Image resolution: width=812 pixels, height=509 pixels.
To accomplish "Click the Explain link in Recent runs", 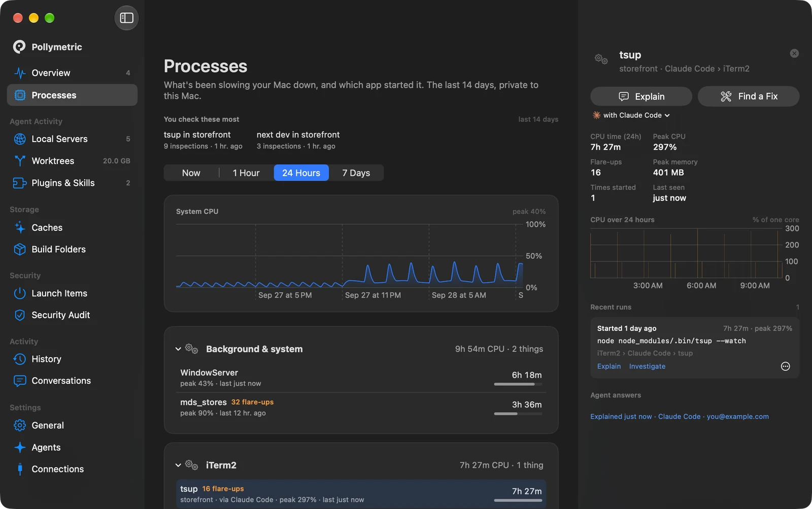I will pos(609,366).
